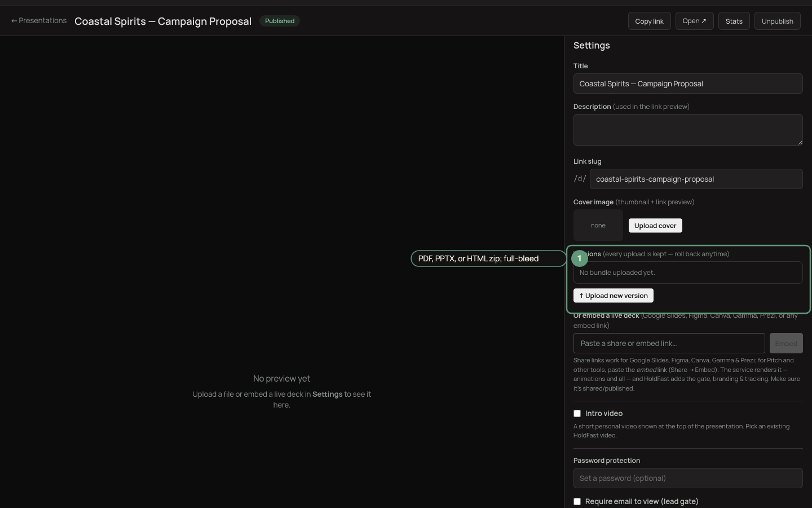The height and width of the screenshot is (508, 812).
Task: View presentation Stats
Action: (x=734, y=21)
